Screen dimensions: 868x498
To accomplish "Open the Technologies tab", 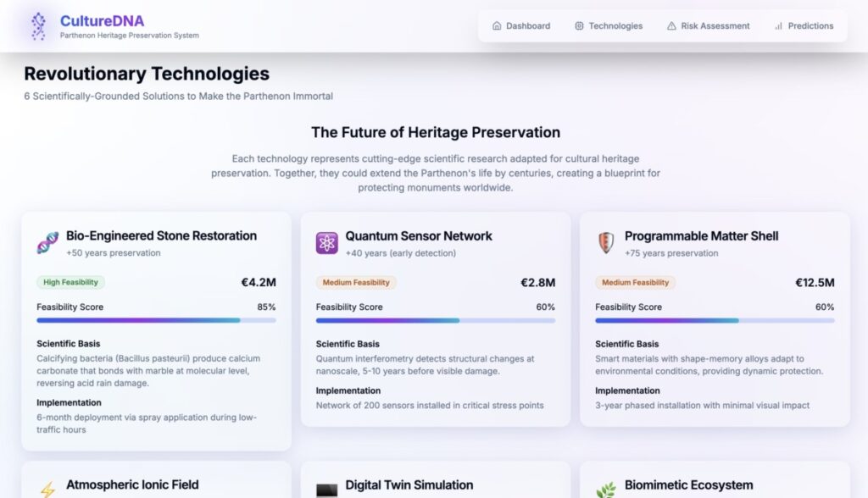I will [608, 26].
